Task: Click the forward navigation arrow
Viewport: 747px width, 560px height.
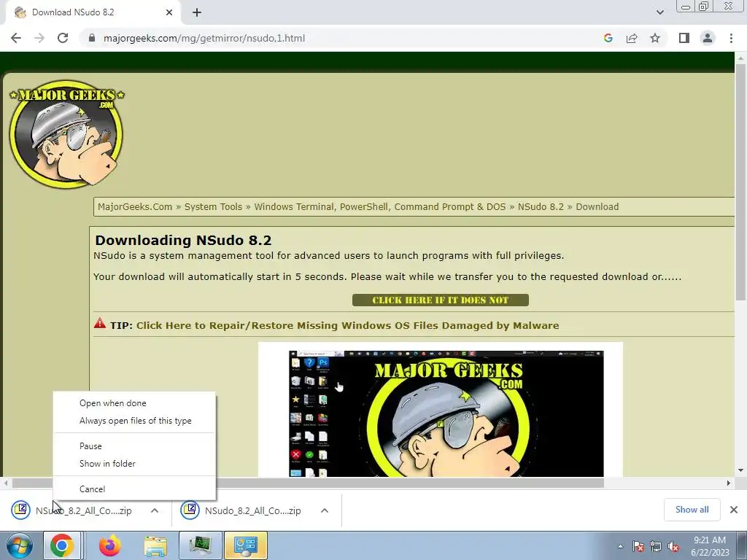Action: 39,38
